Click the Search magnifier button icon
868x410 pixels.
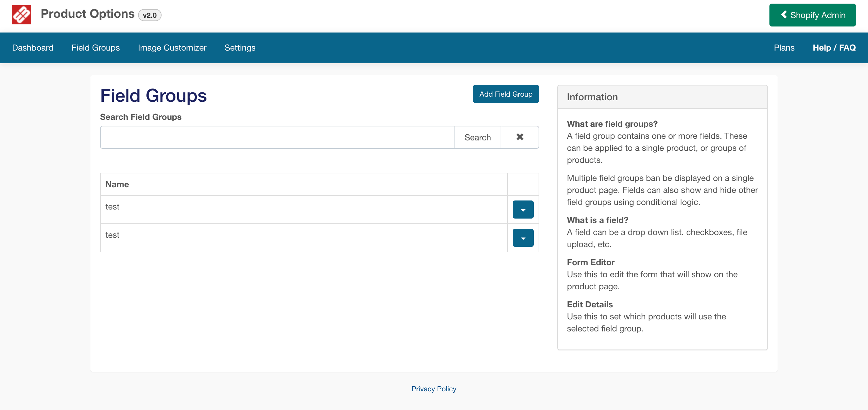tap(478, 136)
